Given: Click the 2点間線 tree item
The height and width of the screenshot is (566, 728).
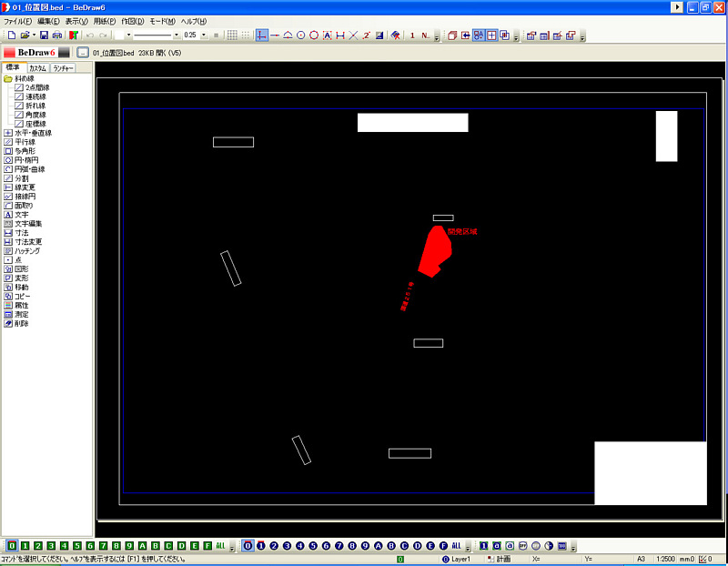Looking at the screenshot, I should click(x=36, y=87).
